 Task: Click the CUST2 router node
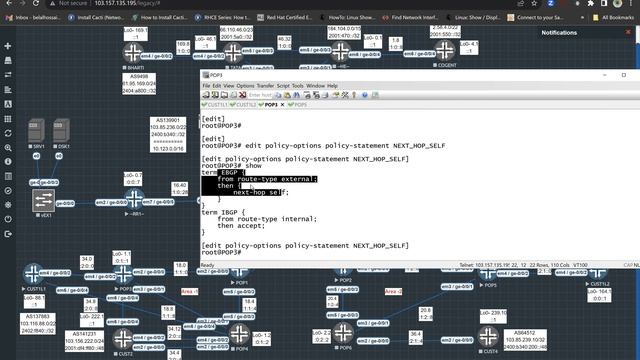[122, 339]
